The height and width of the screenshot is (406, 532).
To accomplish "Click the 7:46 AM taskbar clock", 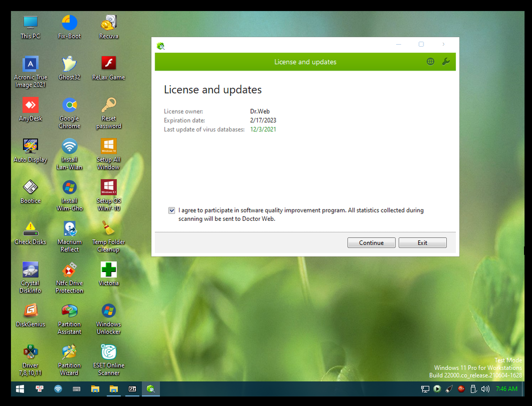I will tap(507, 389).
